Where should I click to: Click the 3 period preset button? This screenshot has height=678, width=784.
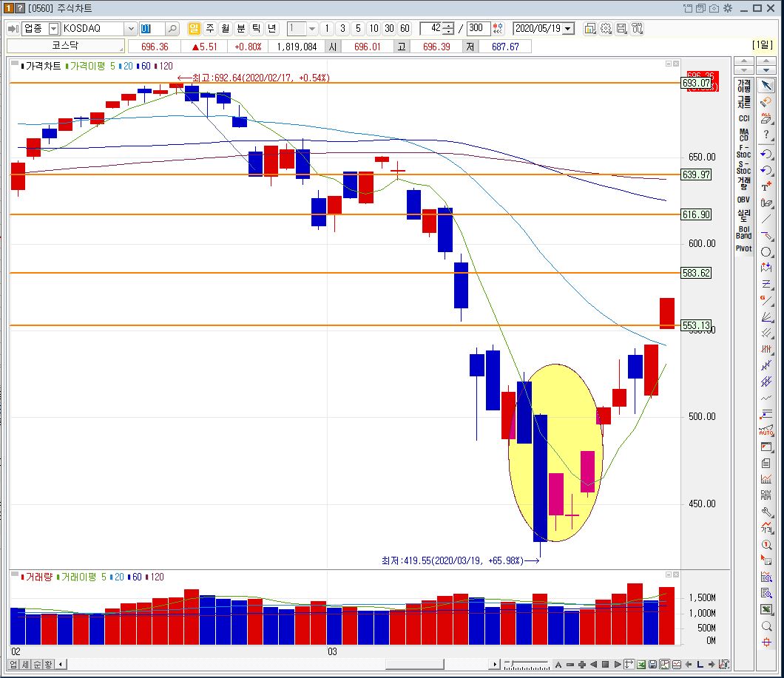point(342,29)
